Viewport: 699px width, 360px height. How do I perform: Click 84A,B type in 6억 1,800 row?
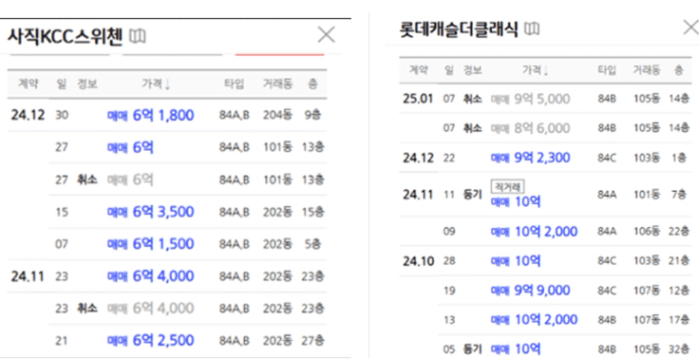click(x=234, y=115)
